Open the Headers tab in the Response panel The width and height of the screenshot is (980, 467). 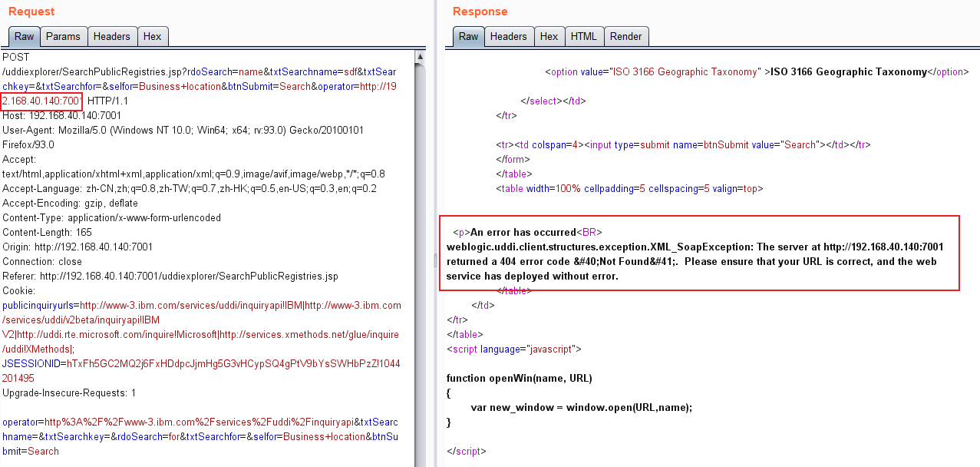[509, 36]
